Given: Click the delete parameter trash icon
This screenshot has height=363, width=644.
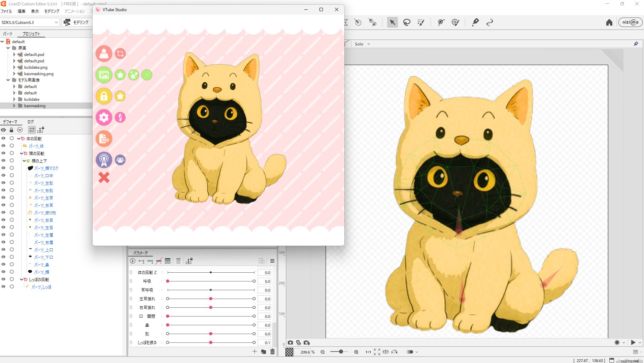Looking at the screenshot, I should coord(272,352).
